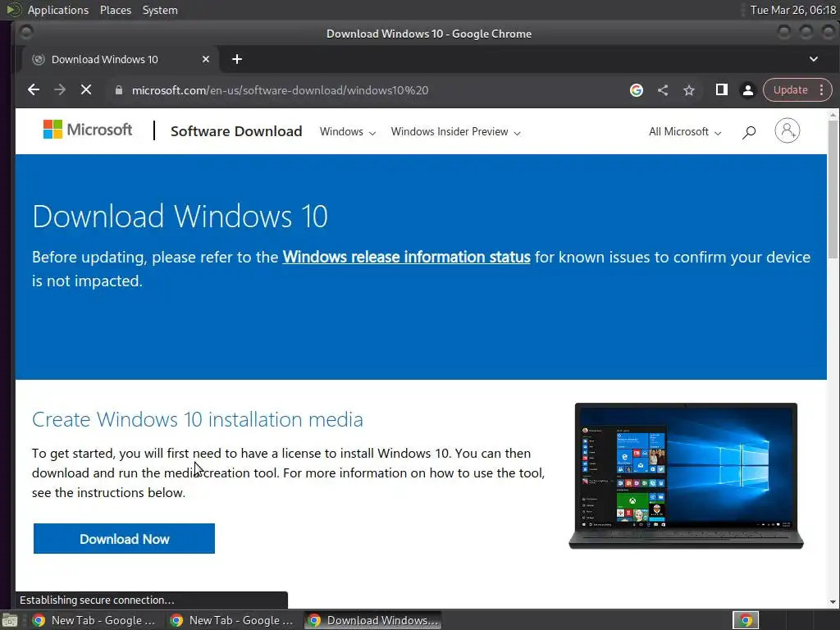Stop page loading with the X button
This screenshot has width=840, height=630.
pyautogui.click(x=85, y=90)
